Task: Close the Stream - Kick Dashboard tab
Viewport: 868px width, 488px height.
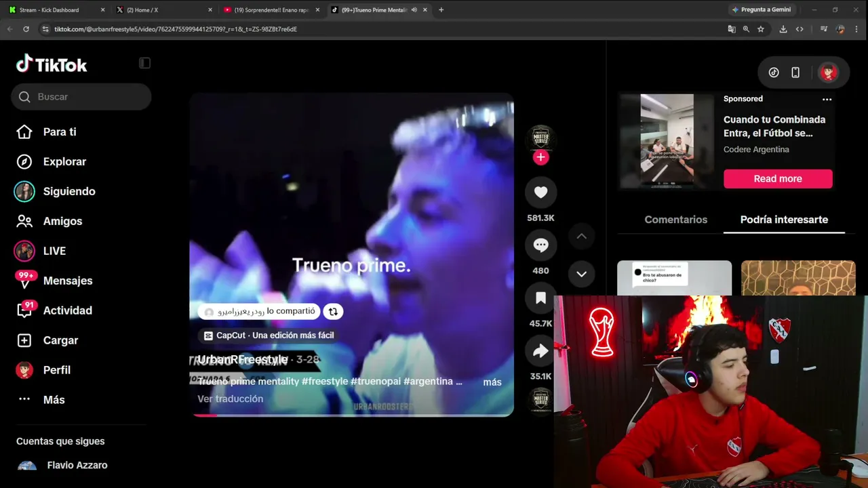Action: 102,10
